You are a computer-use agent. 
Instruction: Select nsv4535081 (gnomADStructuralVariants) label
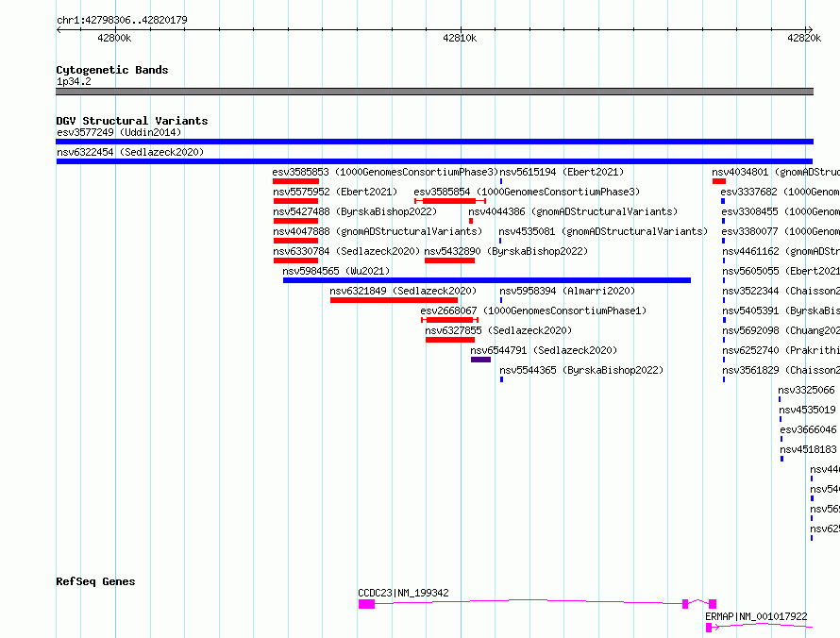click(x=603, y=231)
